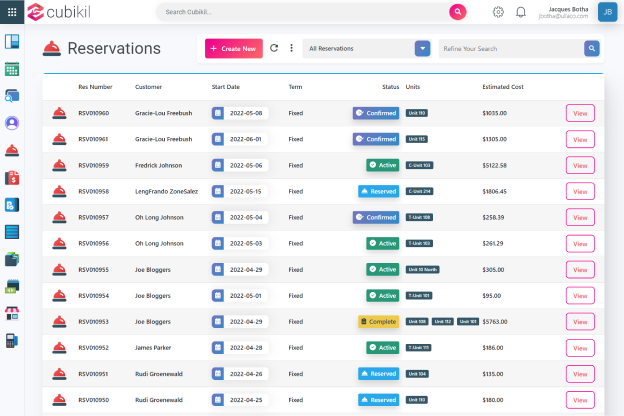Open the customers profile sidebar icon
Screen dimensions: 624x416
[x=12, y=123]
